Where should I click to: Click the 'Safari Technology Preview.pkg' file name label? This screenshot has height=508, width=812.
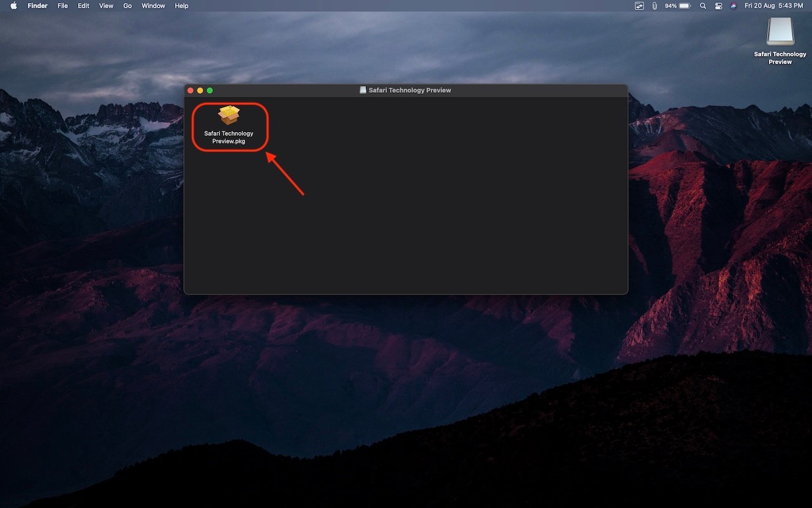(229, 137)
